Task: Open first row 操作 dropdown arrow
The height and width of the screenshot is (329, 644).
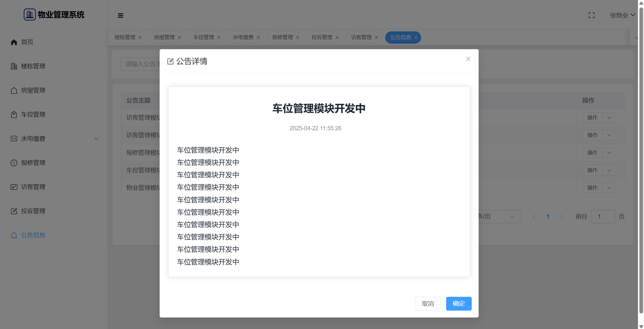Action: tap(609, 118)
